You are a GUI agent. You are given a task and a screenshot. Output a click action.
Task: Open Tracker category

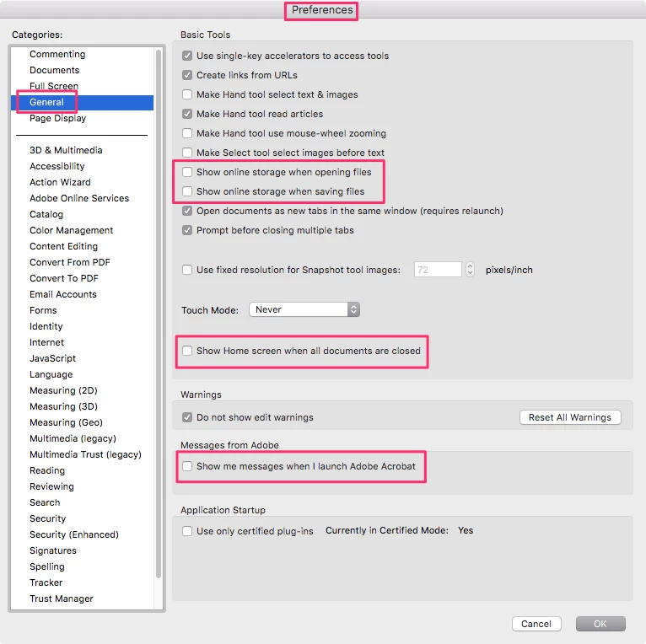(x=46, y=582)
